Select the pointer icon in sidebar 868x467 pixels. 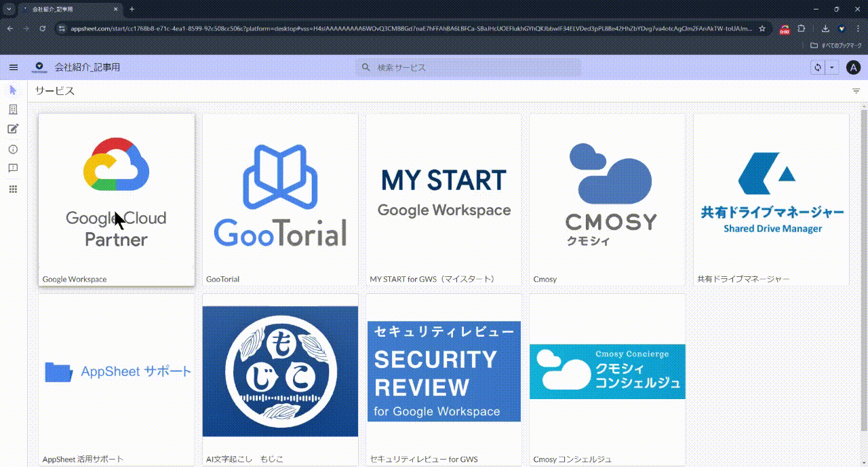[x=13, y=90]
